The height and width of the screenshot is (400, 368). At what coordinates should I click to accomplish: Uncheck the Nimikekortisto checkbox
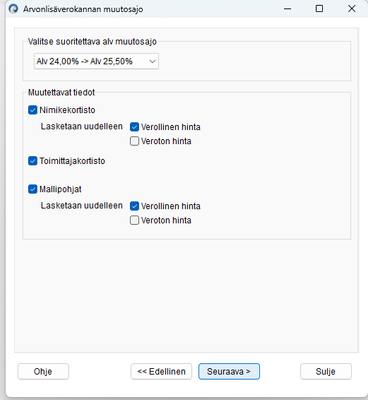[x=32, y=110]
